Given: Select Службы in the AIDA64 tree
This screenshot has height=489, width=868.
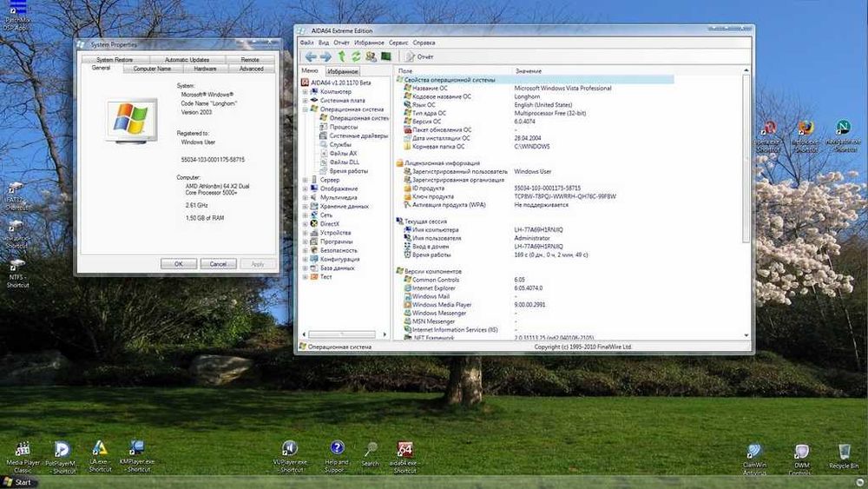Looking at the screenshot, I should pyautogui.click(x=340, y=144).
